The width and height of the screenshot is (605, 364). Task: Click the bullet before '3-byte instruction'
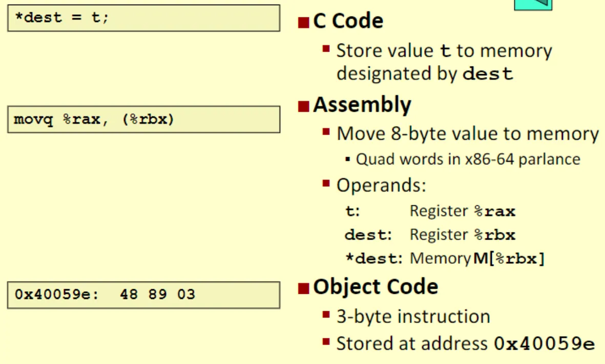(326, 314)
